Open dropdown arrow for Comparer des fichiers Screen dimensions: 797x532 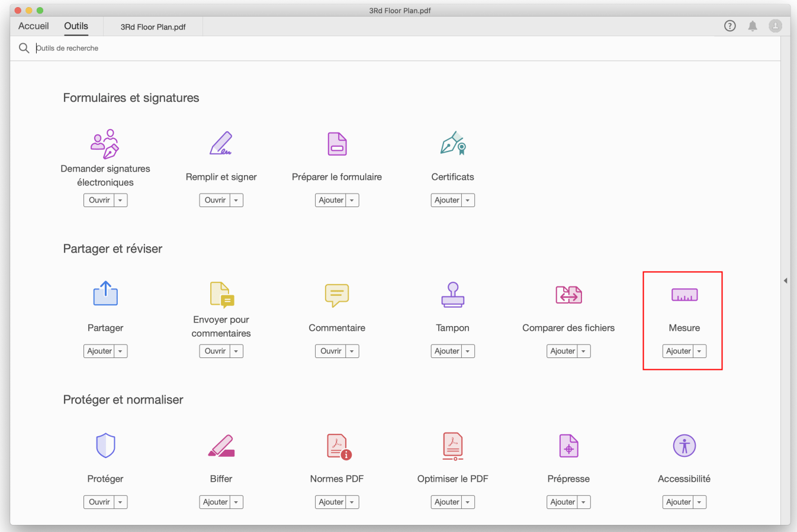coord(583,351)
